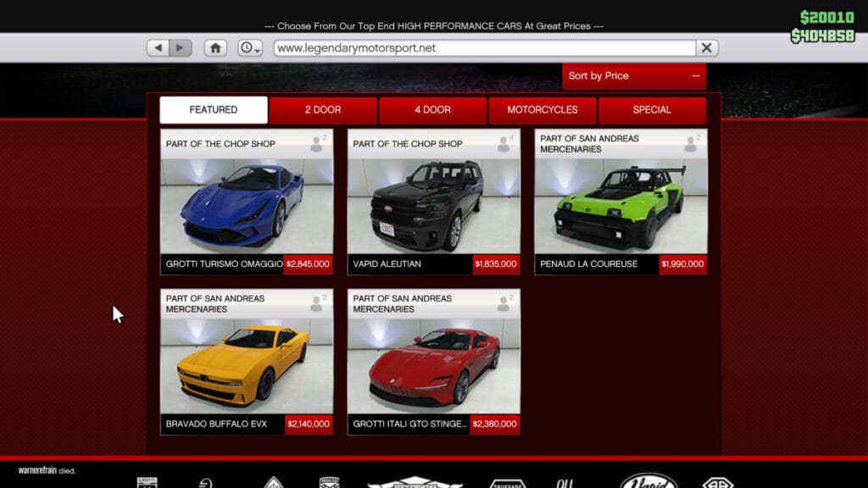
Task: Open the MOTORCYCLES tab
Action: click(542, 110)
